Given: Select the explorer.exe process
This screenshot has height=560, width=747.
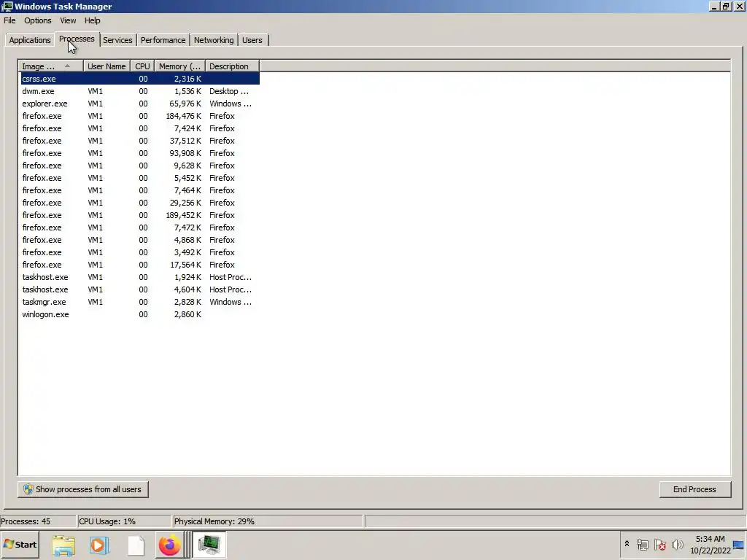Looking at the screenshot, I should (139, 104).
